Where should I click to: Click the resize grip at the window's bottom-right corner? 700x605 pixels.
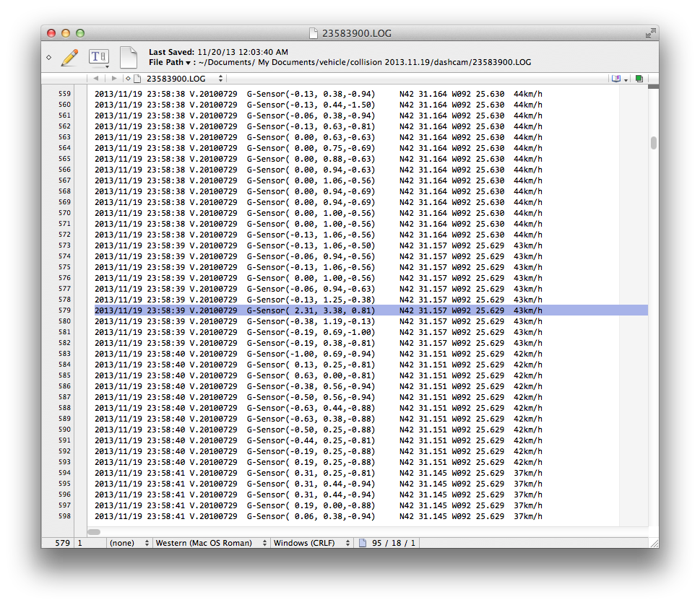coord(654,543)
